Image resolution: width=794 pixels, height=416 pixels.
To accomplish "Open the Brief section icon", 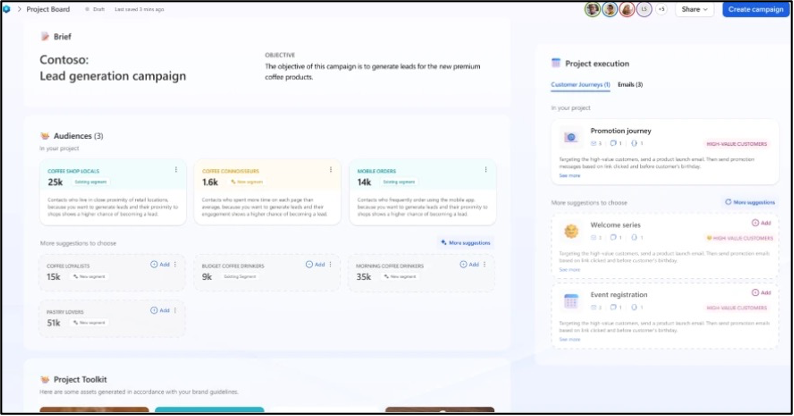I will point(45,36).
